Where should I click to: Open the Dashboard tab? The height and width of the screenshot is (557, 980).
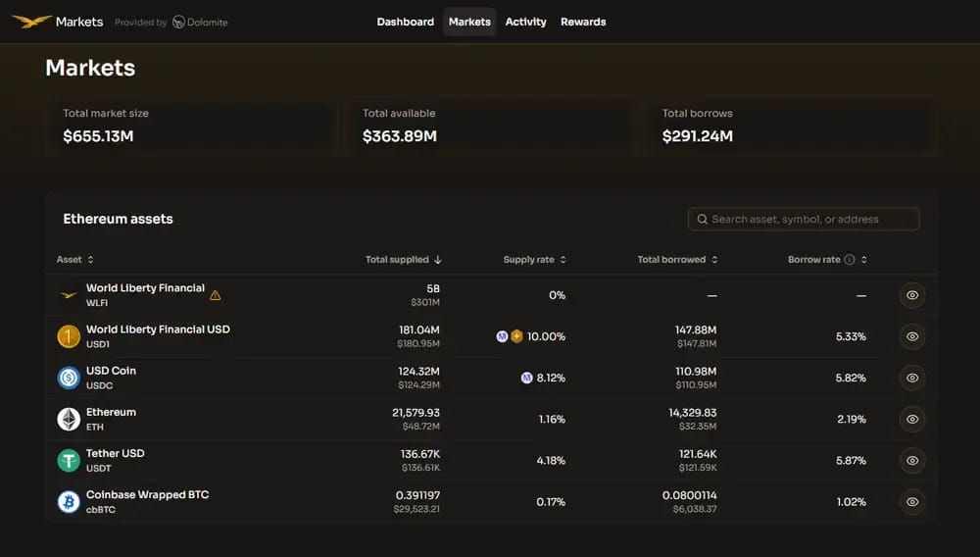coord(405,22)
